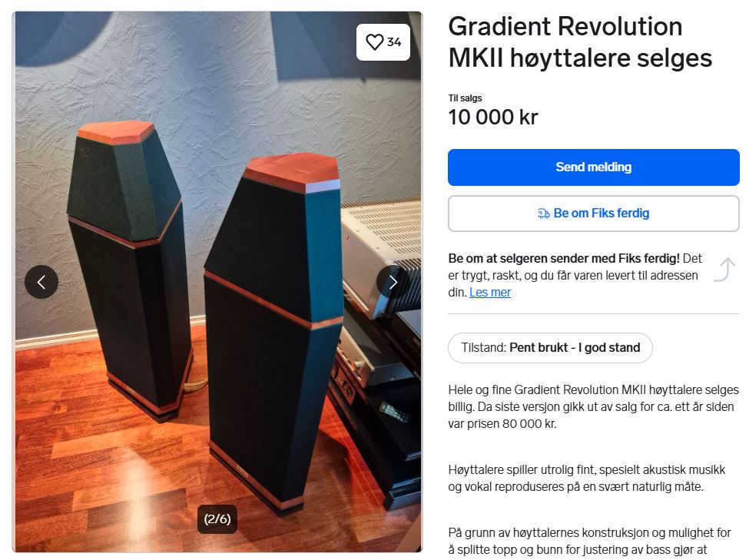Advance to the next listing photo
The height and width of the screenshot is (560, 749).
pyautogui.click(x=393, y=282)
